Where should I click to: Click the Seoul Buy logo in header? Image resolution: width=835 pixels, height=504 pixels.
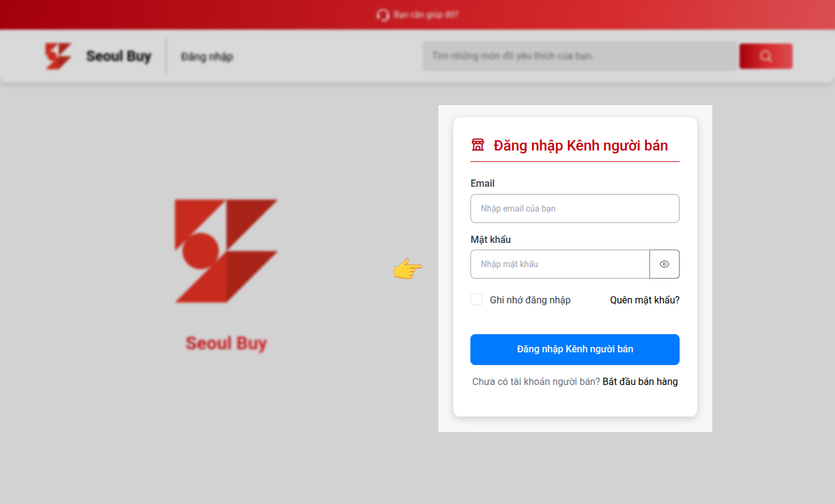pos(58,56)
